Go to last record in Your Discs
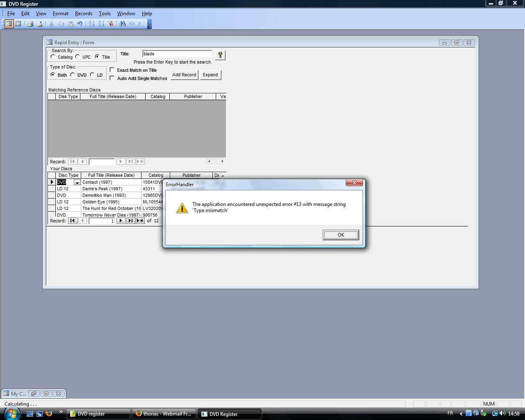 (x=131, y=221)
